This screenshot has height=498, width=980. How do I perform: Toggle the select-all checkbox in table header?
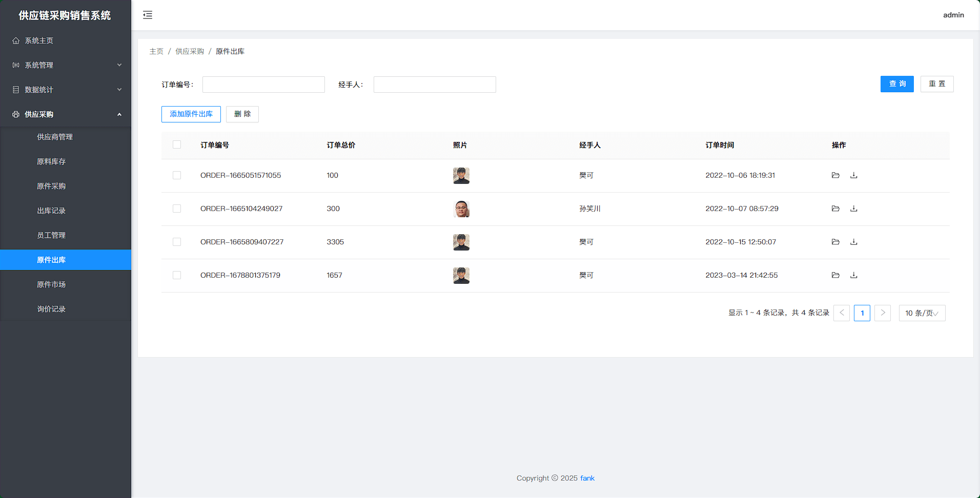click(x=177, y=144)
